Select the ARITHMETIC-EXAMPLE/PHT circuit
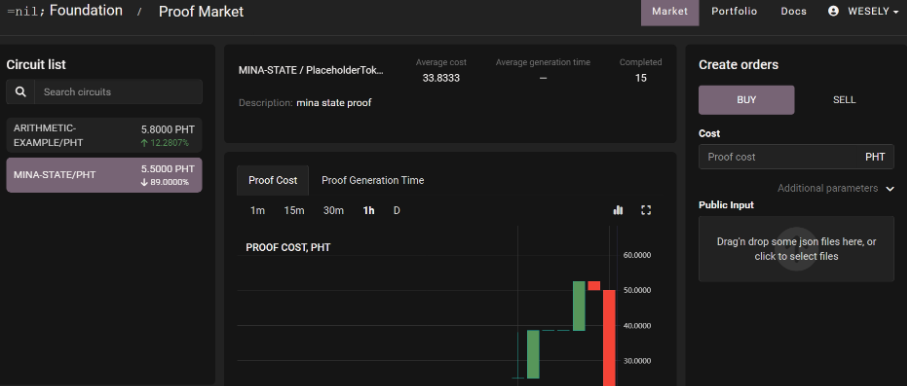907x386 pixels. 104,135
